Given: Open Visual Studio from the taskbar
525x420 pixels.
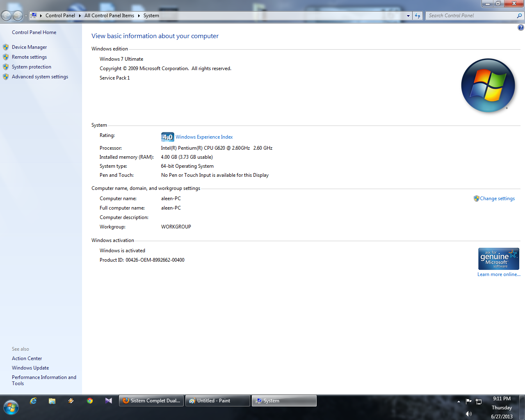Looking at the screenshot, I should point(109,401).
